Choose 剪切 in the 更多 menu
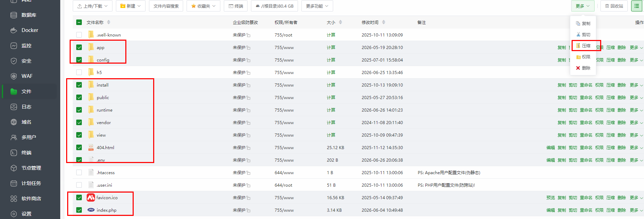 click(583, 35)
